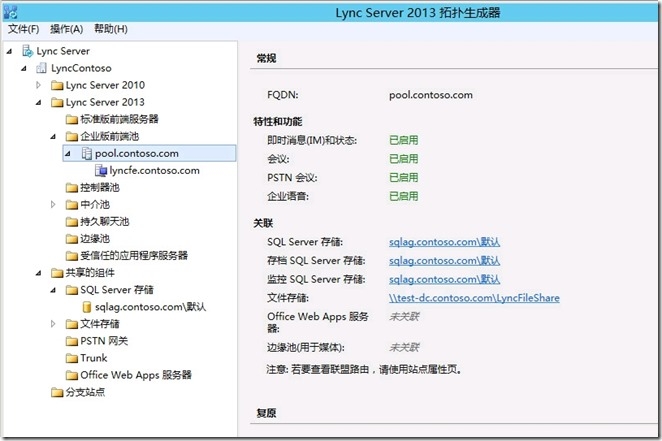The height and width of the screenshot is (441, 662).
Task: Click the LyncContoso site building icon
Action: pos(41,68)
